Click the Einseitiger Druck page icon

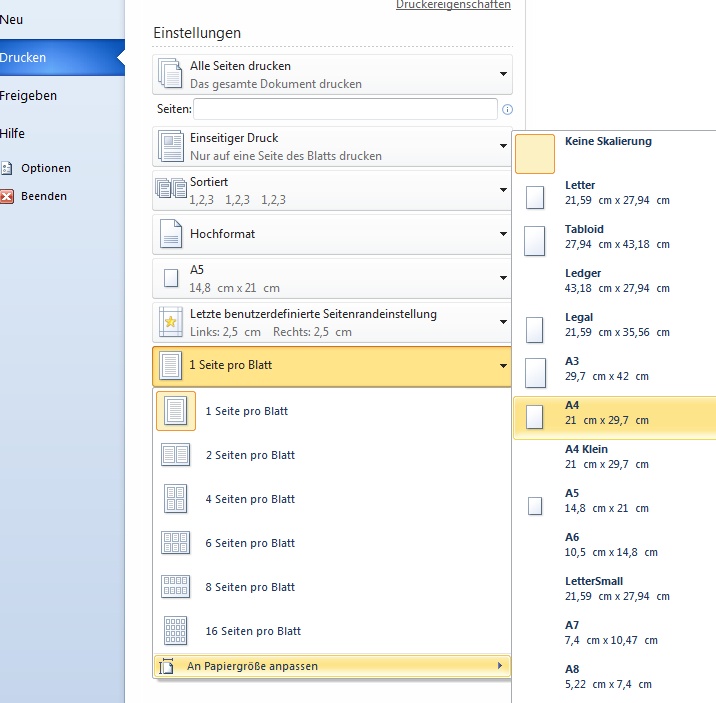(171, 146)
